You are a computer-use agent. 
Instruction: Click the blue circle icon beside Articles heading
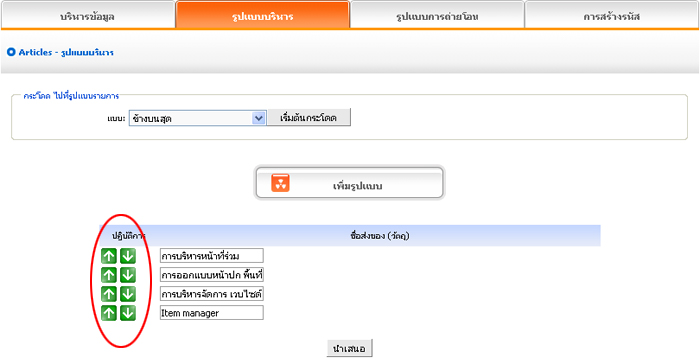pos(11,52)
